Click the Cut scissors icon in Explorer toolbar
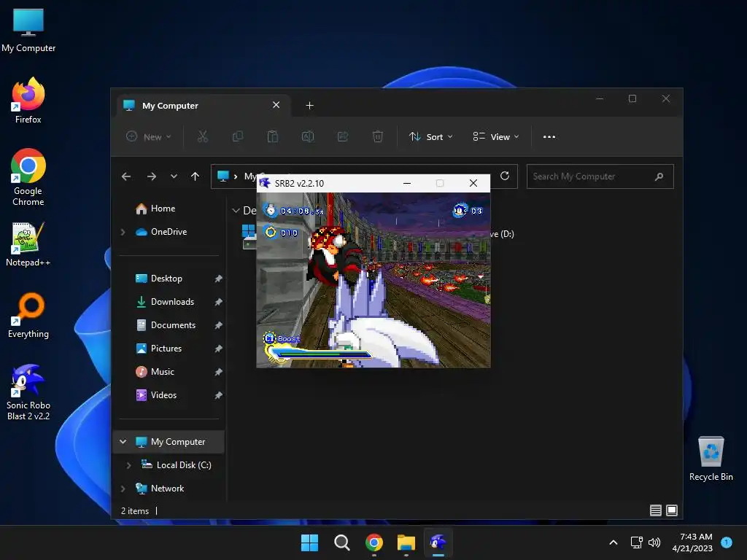747x560 pixels. click(x=203, y=136)
